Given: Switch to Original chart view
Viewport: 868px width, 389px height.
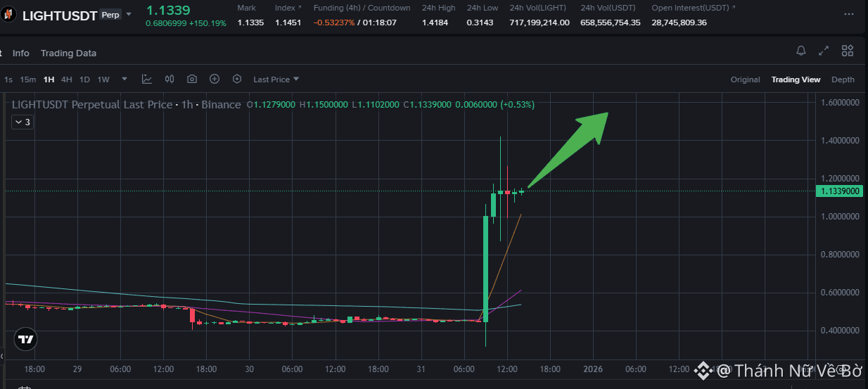Looking at the screenshot, I should point(745,79).
